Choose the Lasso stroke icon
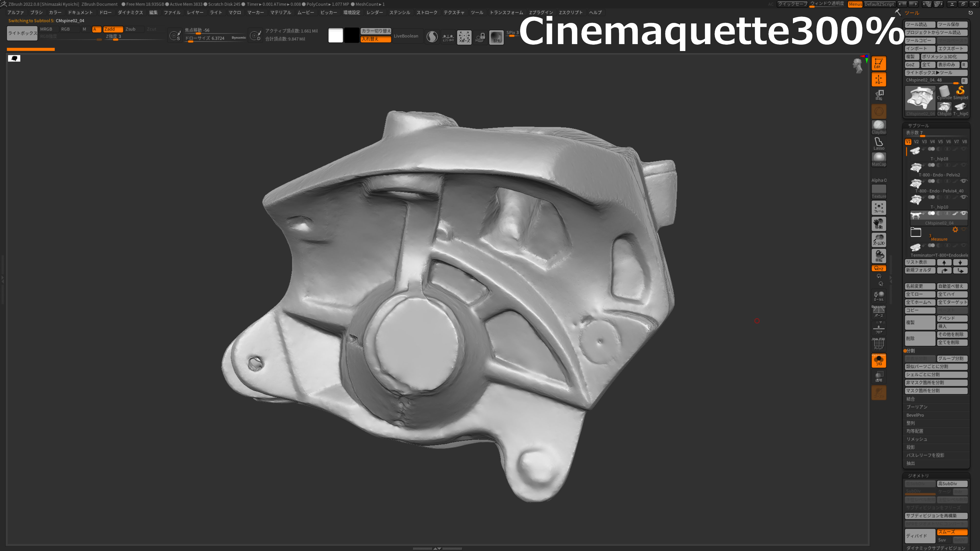The height and width of the screenshot is (551, 980). click(x=878, y=143)
